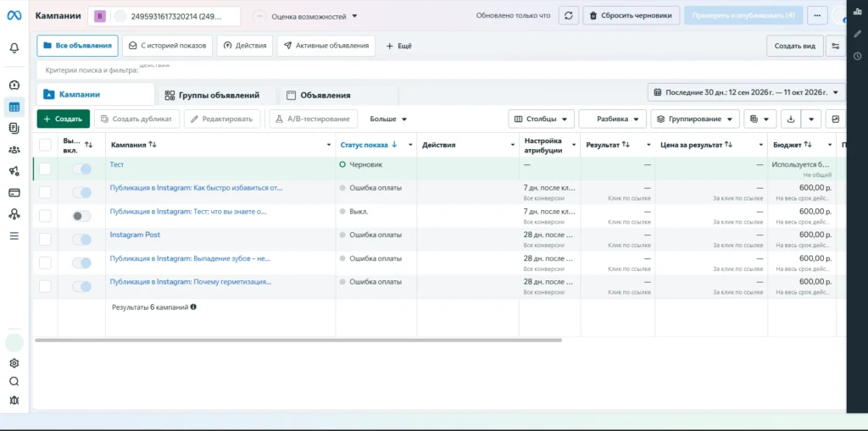Click the Ещё add view button
This screenshot has width=868, height=431.
[x=398, y=46]
